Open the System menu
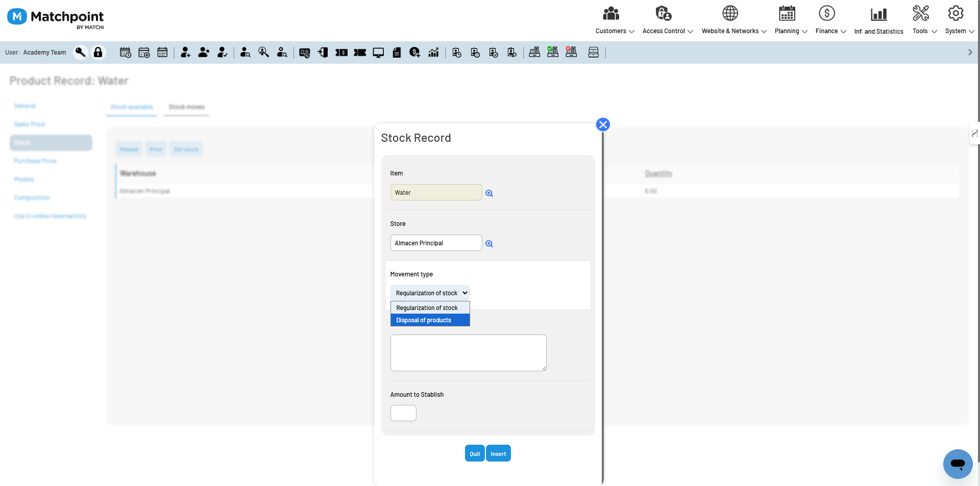This screenshot has width=980, height=486. pos(959,20)
